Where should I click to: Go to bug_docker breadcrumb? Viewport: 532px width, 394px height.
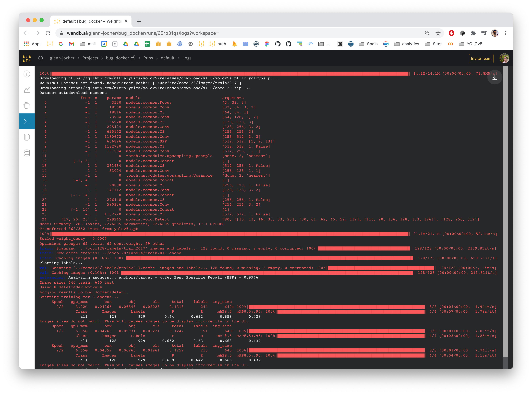(x=117, y=58)
